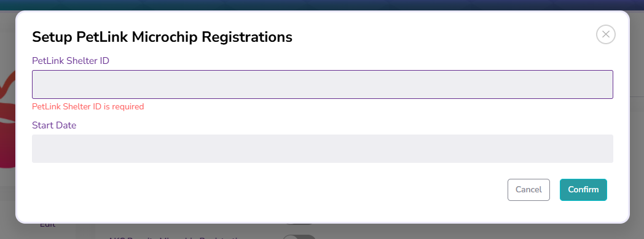This screenshot has width=644, height=239.
Task: Click the Setup PetLink Microchip Registrations title
Action: [x=162, y=37]
